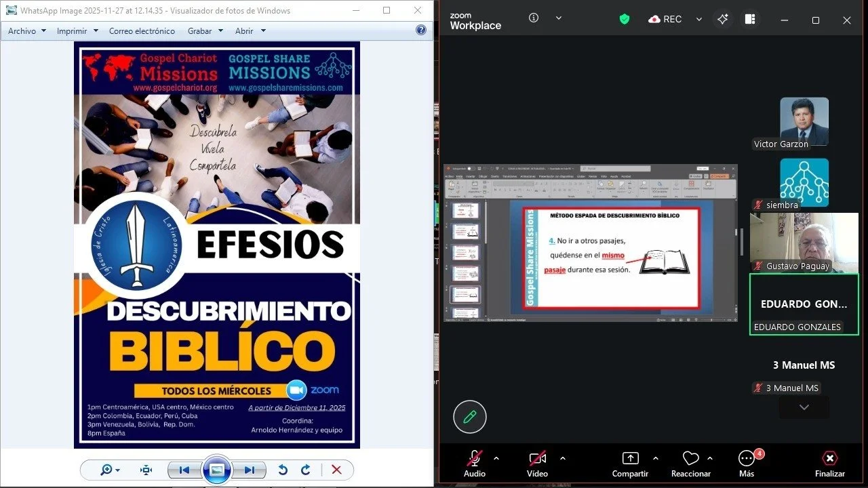The image size is (868, 488).
Task: Click the fit-to-window actual size icon
Action: pyautogui.click(x=146, y=470)
